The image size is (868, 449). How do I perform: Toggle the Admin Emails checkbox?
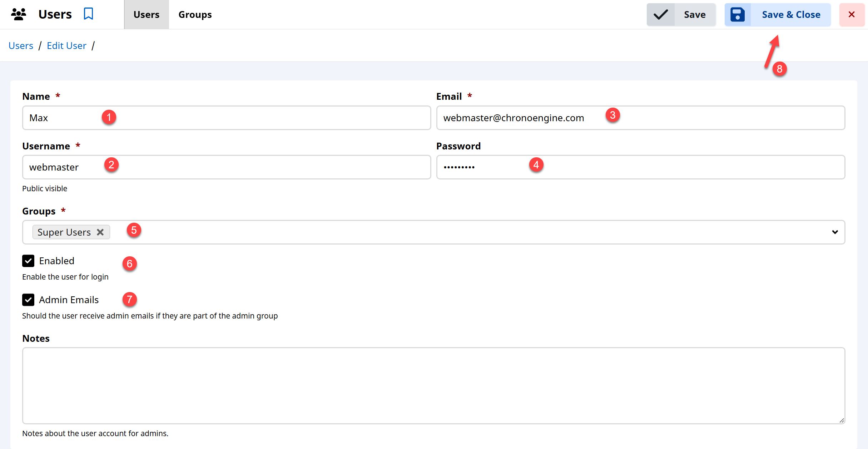[28, 300]
